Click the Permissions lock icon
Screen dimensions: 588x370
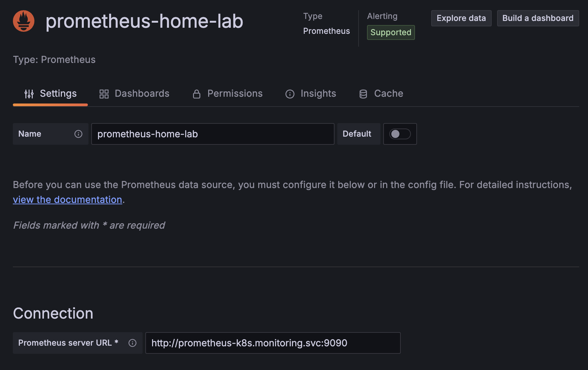click(196, 94)
